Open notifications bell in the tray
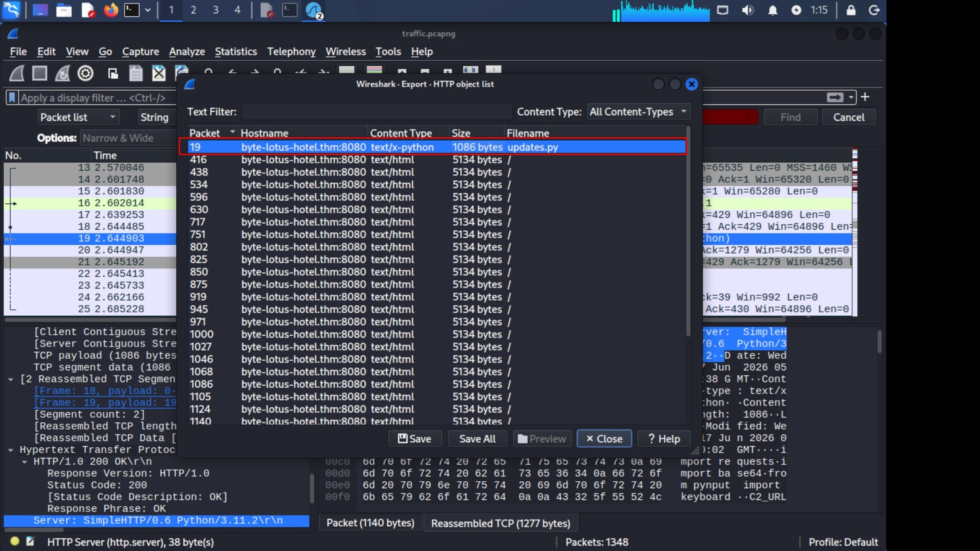 pyautogui.click(x=773, y=10)
